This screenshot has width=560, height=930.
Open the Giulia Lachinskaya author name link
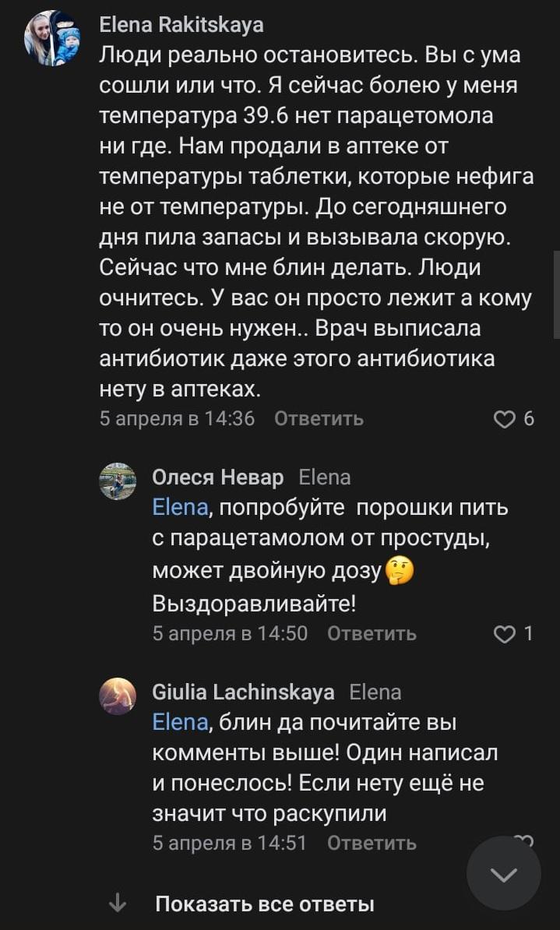[x=243, y=692]
